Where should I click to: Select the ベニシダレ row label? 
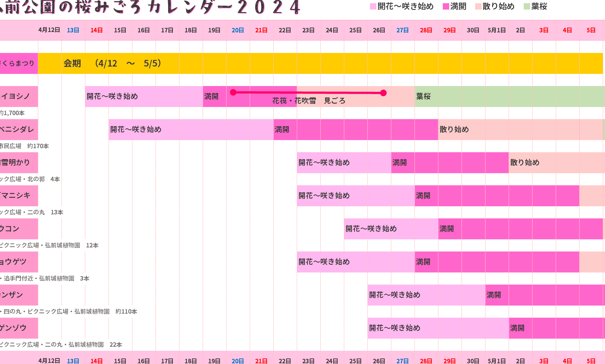(x=18, y=129)
